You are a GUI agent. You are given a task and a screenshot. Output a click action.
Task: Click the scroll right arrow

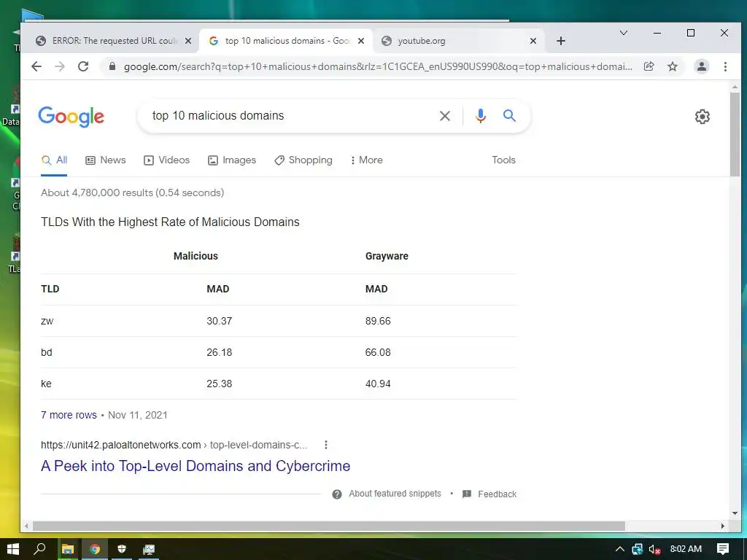(x=723, y=526)
